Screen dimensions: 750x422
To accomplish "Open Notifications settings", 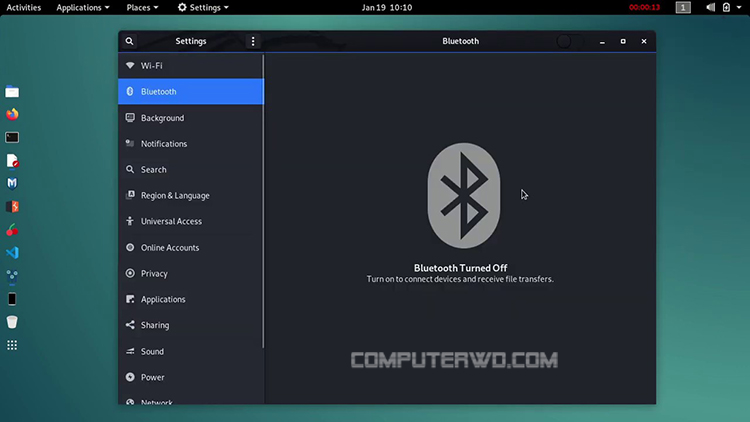I will 191,144.
